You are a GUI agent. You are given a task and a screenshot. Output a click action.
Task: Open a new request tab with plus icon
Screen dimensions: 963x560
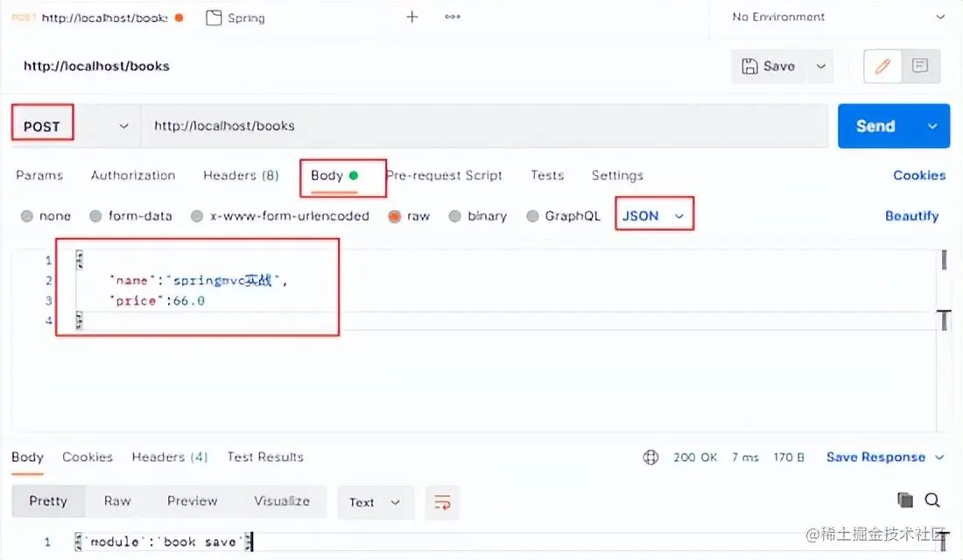(412, 17)
